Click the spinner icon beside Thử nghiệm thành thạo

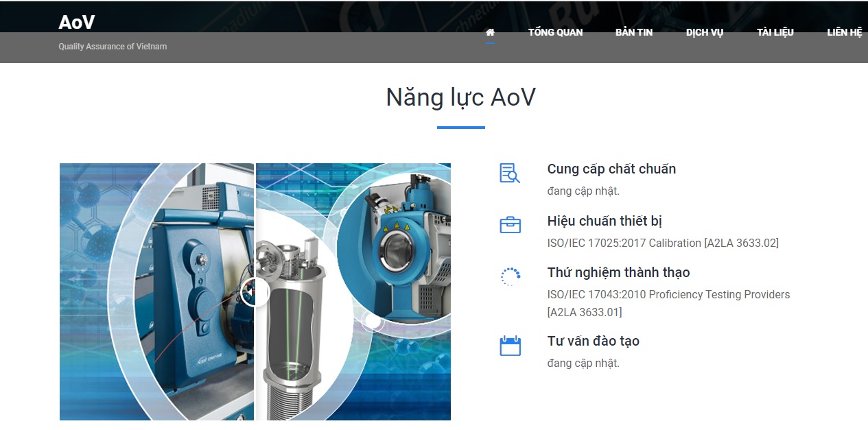510,276
